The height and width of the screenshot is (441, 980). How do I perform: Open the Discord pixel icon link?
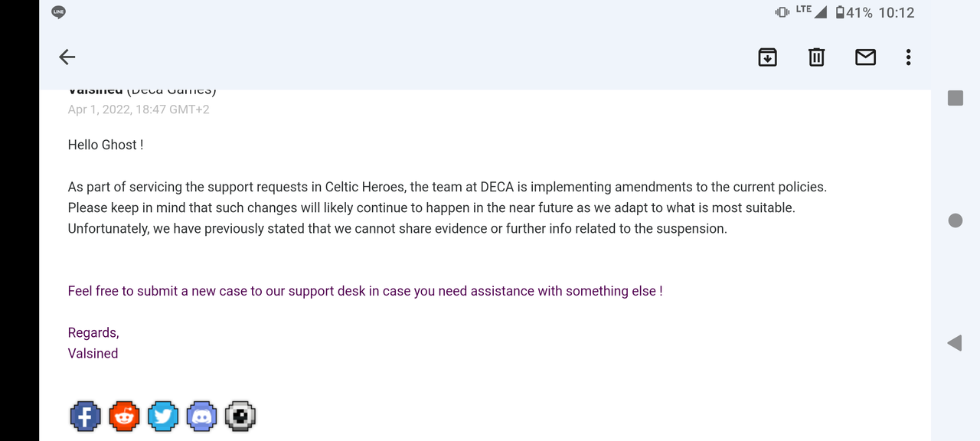202,416
